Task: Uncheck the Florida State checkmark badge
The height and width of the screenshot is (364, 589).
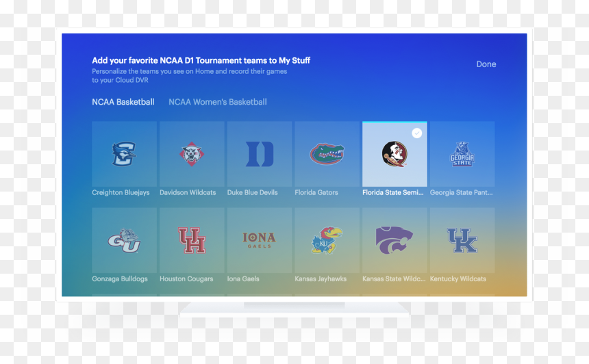Action: [416, 133]
